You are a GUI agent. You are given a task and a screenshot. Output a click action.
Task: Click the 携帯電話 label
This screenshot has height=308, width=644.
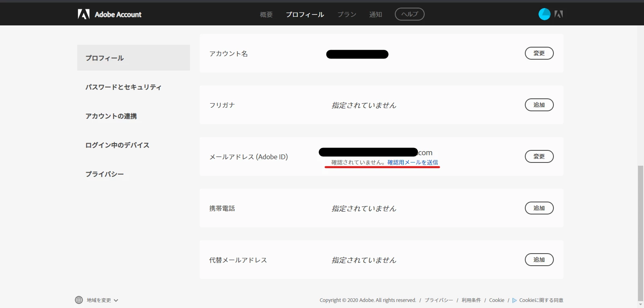click(222, 208)
